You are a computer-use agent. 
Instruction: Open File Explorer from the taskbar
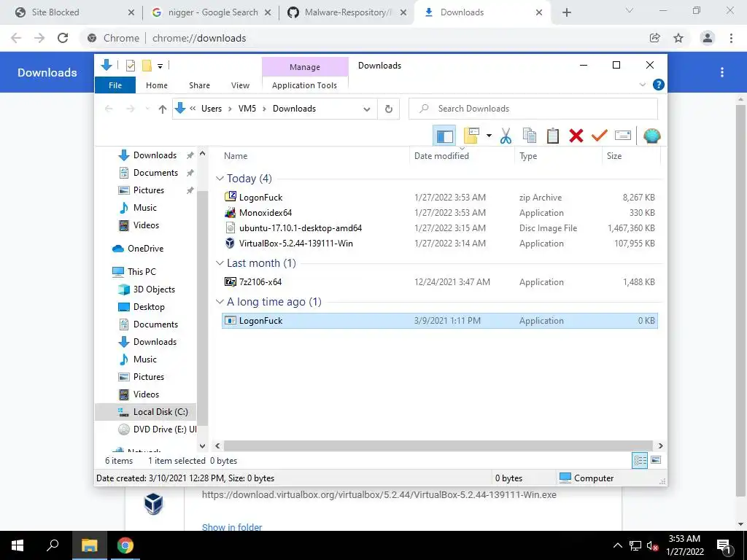click(x=89, y=545)
